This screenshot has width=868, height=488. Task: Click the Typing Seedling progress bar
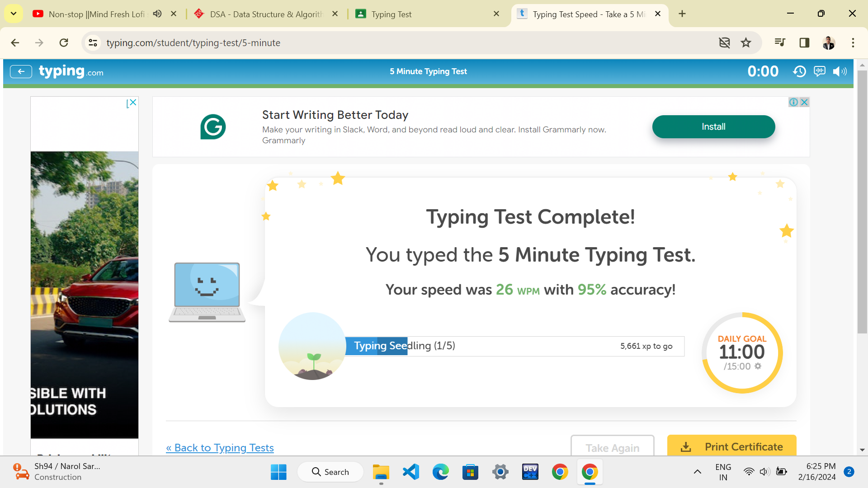click(514, 346)
